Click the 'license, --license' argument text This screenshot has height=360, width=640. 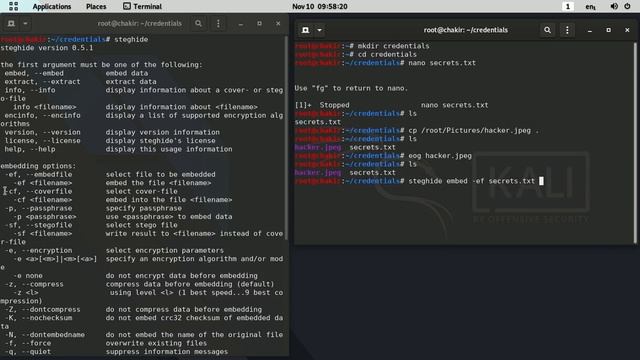tap(42, 140)
